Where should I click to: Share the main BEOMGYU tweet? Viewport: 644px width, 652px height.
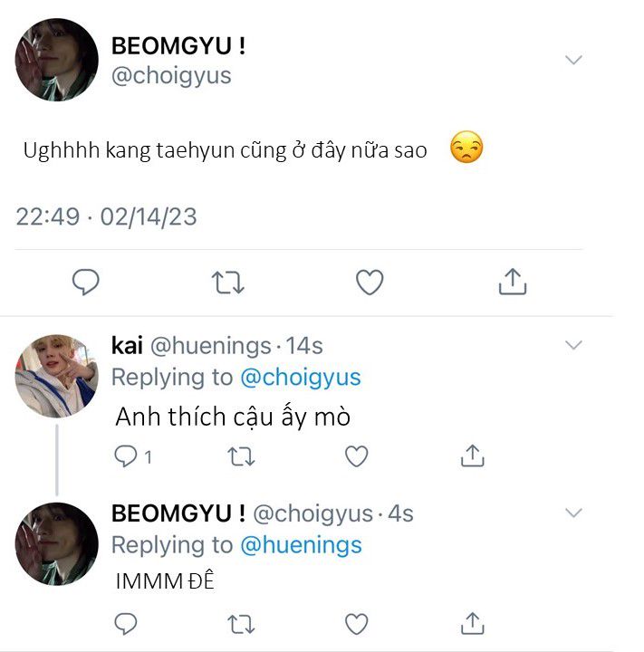click(x=513, y=283)
